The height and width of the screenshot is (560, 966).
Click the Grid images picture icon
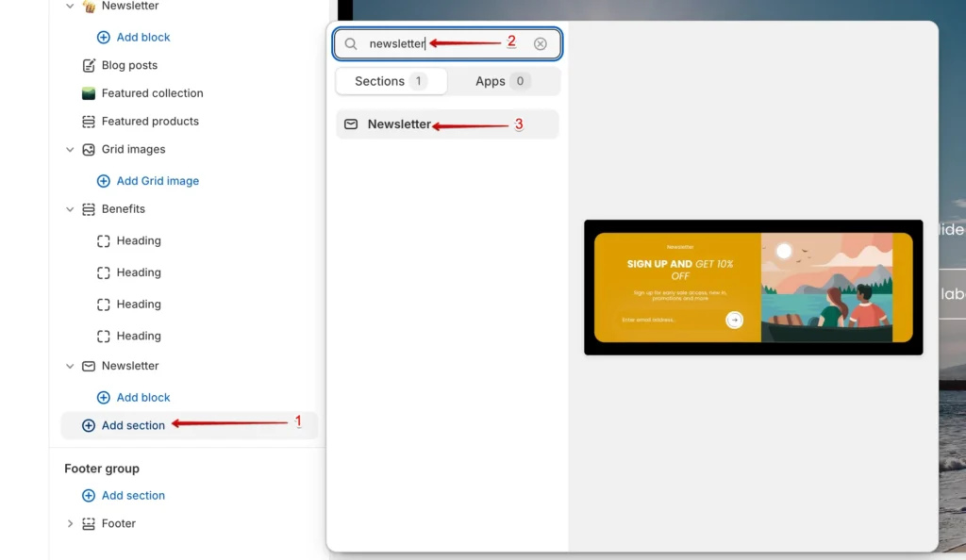click(89, 150)
